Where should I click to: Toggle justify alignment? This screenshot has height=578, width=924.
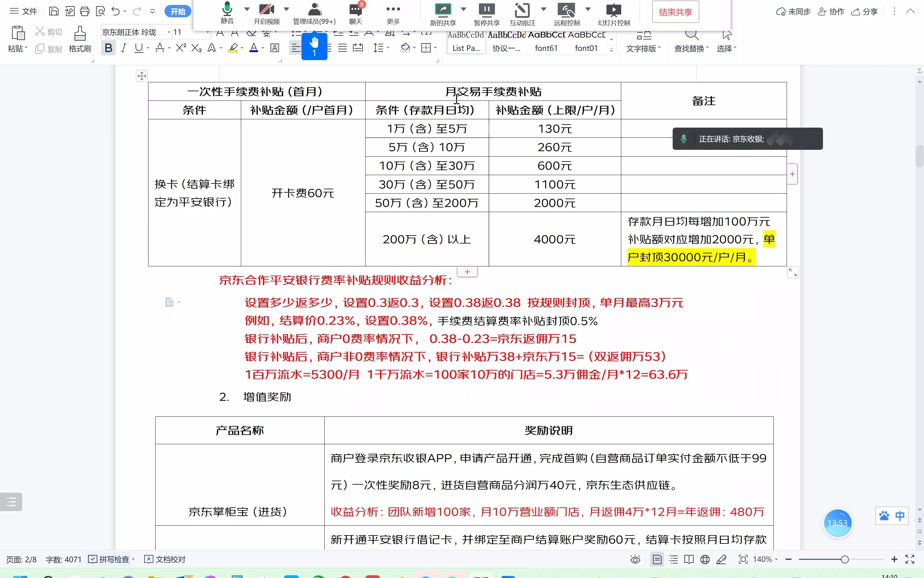[x=342, y=48]
